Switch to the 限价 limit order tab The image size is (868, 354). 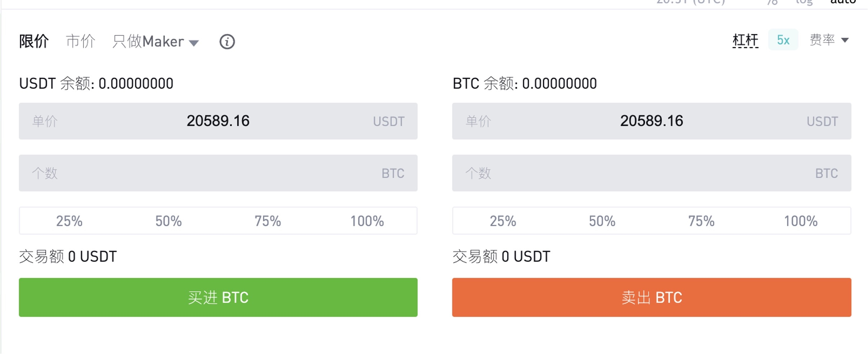(x=33, y=41)
